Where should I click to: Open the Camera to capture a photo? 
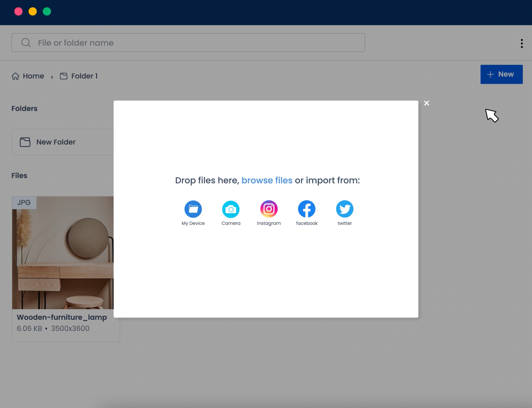(231, 209)
